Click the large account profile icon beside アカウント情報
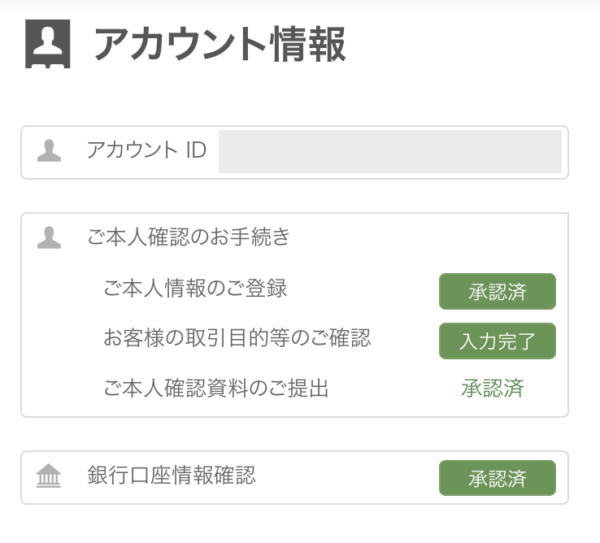Screen dimensions: 600x543 (48, 44)
